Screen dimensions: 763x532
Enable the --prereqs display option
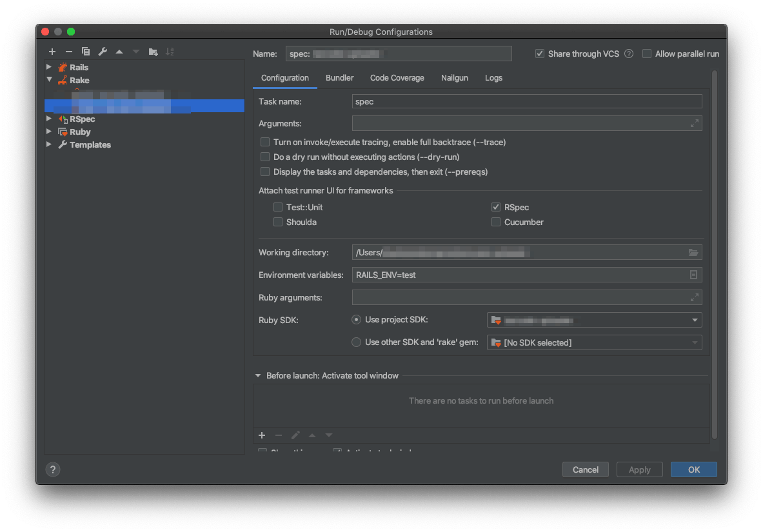pos(265,172)
